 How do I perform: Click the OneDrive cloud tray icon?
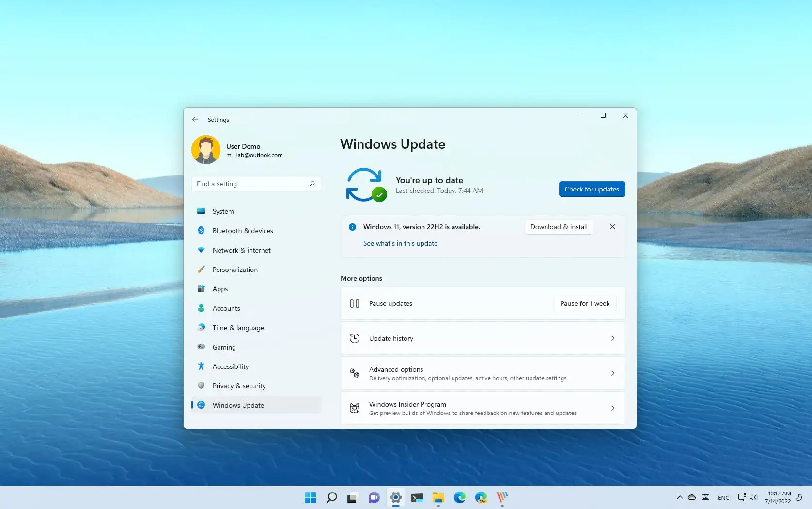(692, 497)
